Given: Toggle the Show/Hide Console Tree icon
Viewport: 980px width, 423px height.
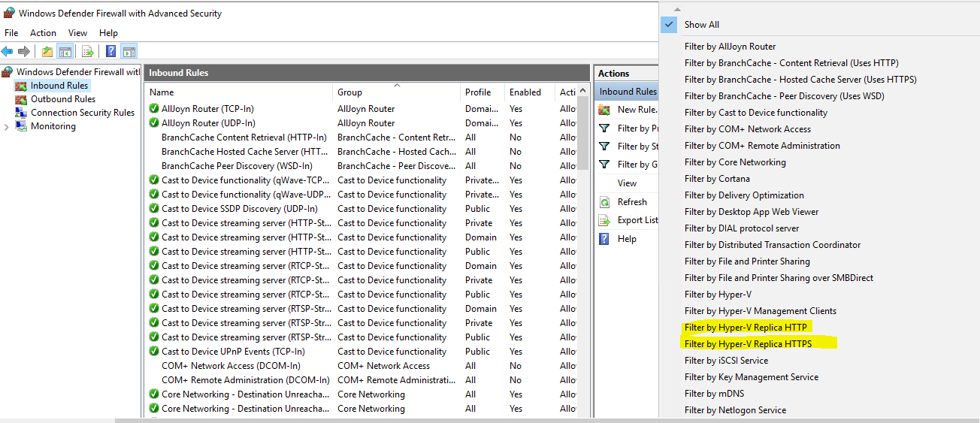Looking at the screenshot, I should click(x=65, y=52).
